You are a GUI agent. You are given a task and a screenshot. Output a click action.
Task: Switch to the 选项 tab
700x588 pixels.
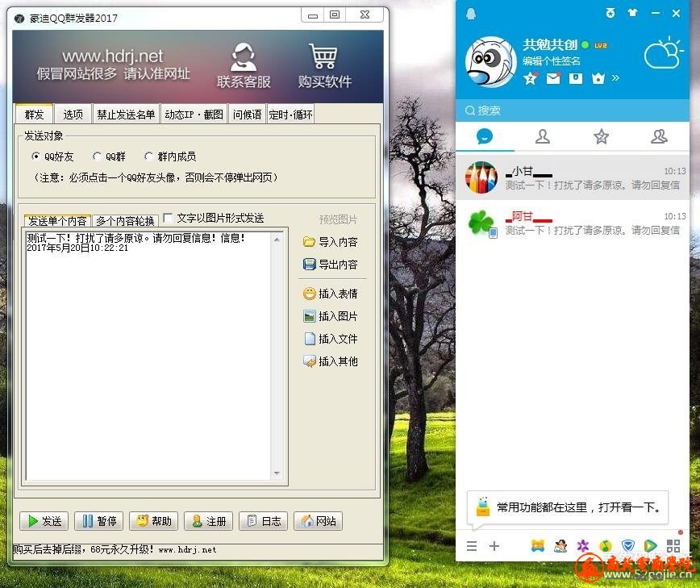point(73,115)
